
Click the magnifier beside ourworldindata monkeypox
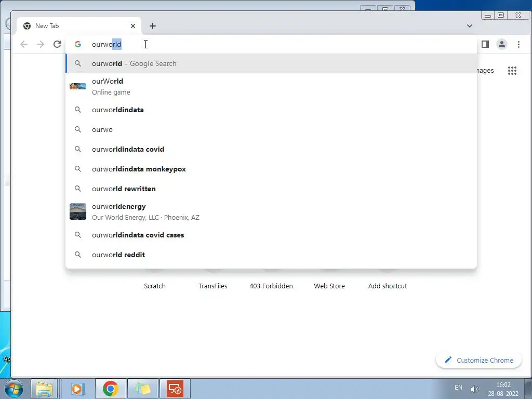pos(78,169)
